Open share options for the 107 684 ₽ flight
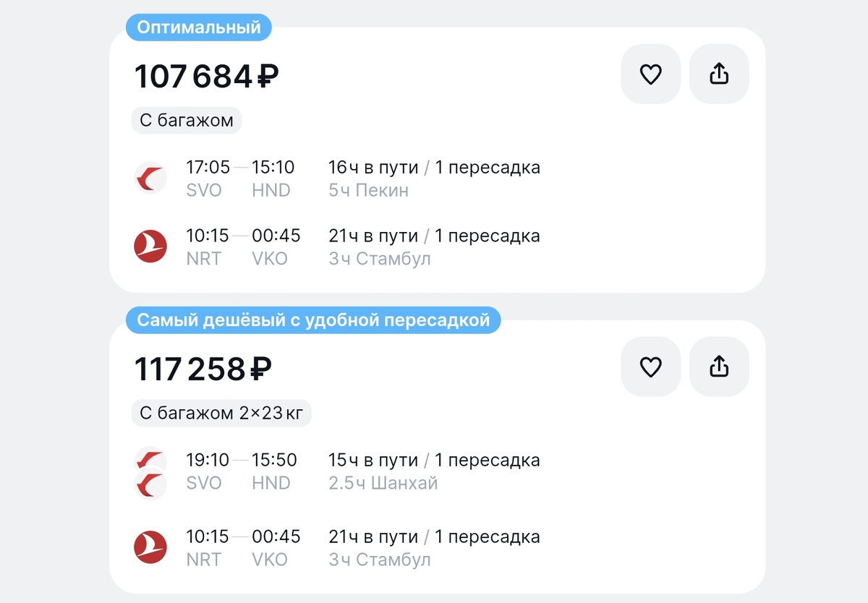The height and width of the screenshot is (603, 868). click(x=718, y=73)
